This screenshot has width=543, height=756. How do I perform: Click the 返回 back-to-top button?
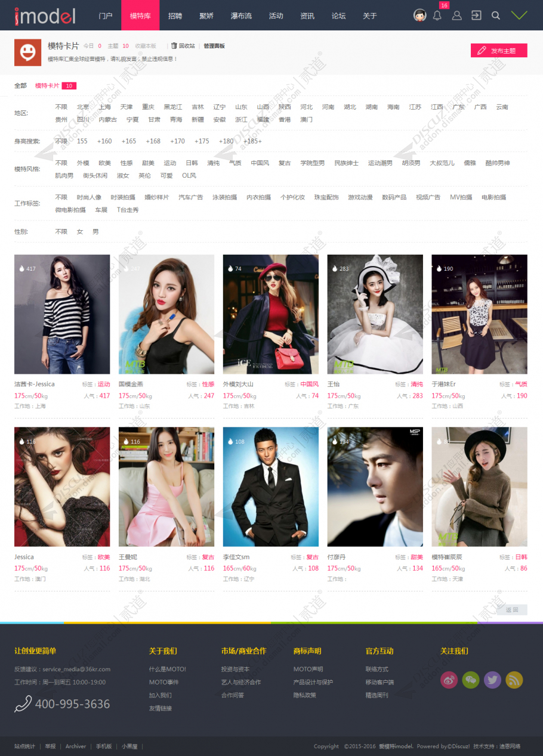tap(512, 610)
